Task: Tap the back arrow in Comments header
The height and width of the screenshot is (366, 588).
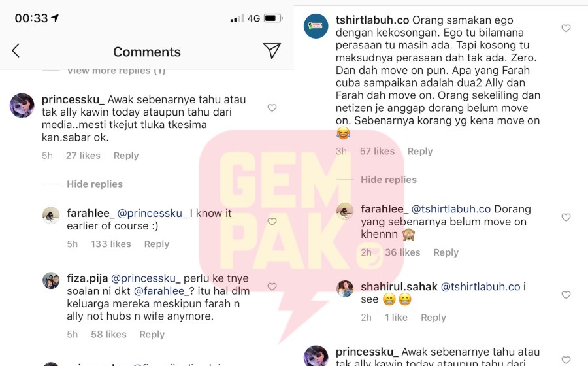Action: [x=16, y=50]
